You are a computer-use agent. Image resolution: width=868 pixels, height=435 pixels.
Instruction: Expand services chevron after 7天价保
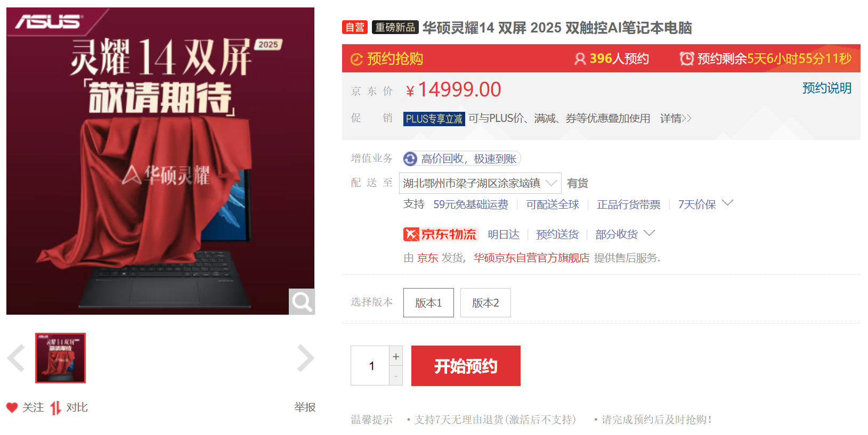pyautogui.click(x=728, y=203)
